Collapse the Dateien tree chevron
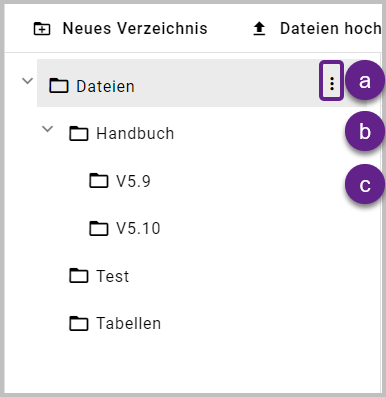Screen dimensions: 386x397 pyautogui.click(x=27, y=81)
